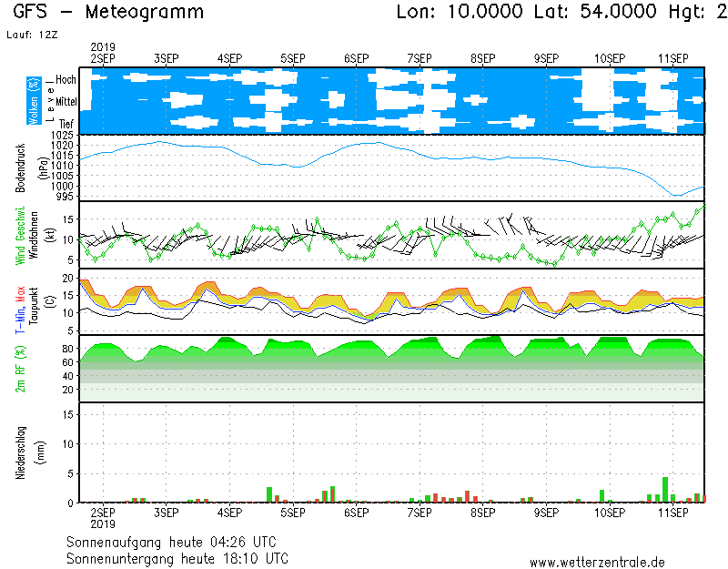Click the '80' humidity tick value
The image size is (728, 569).
pyautogui.click(x=67, y=349)
